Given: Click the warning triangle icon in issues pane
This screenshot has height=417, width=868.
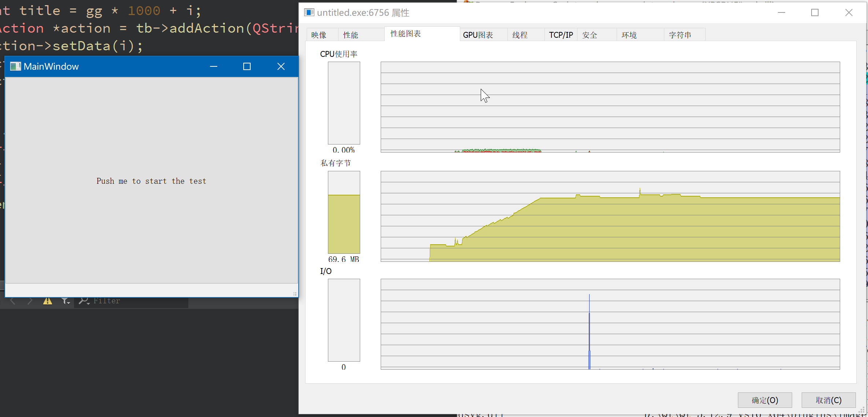Looking at the screenshot, I should 48,301.
